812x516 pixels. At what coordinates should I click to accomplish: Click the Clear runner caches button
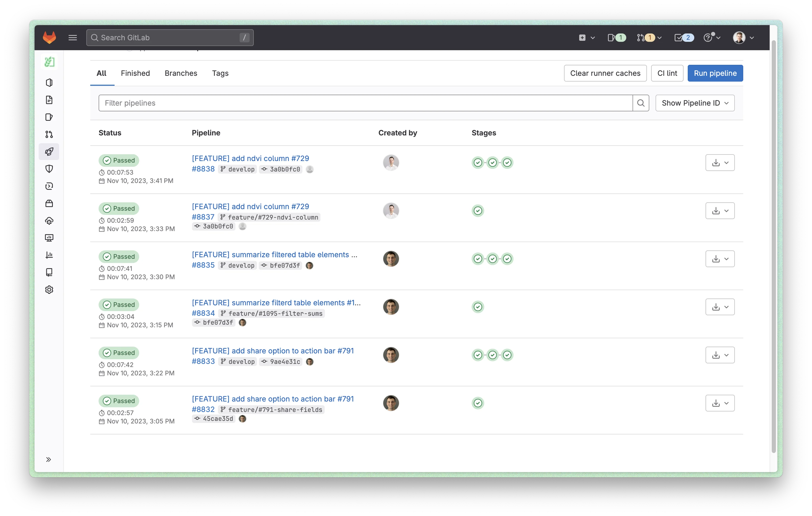[605, 73]
